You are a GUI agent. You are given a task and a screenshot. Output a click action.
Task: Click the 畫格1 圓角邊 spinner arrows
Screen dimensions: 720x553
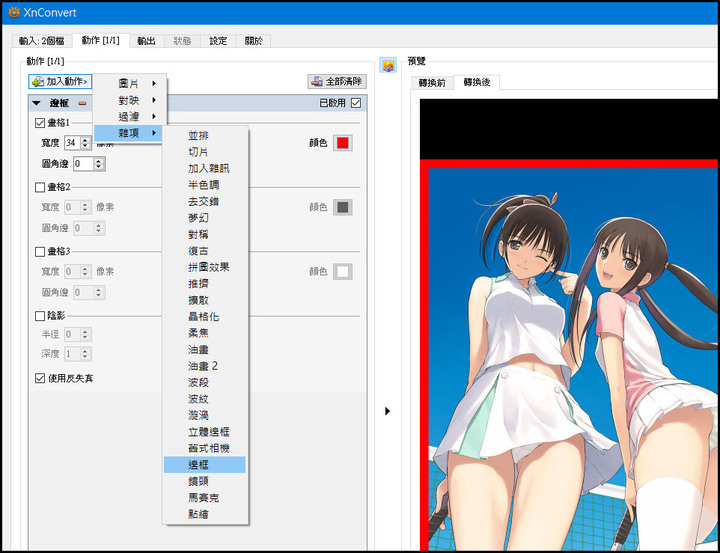(100, 164)
